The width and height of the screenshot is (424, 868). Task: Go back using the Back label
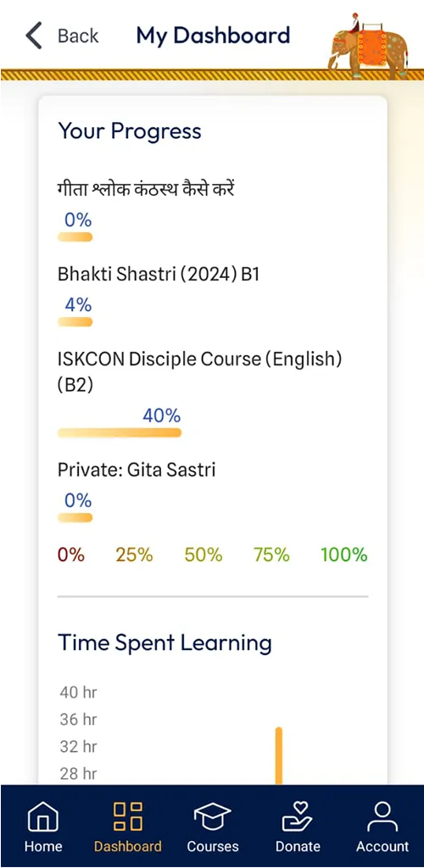(x=78, y=36)
